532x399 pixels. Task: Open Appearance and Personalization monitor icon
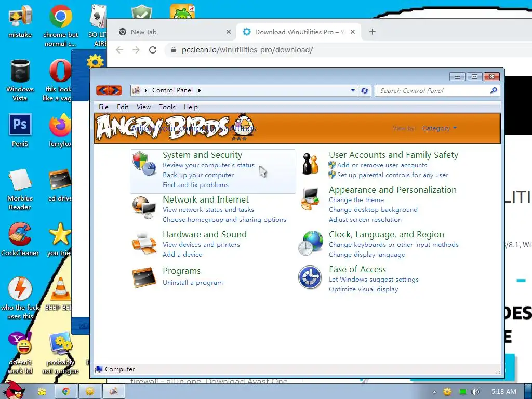[x=310, y=199]
